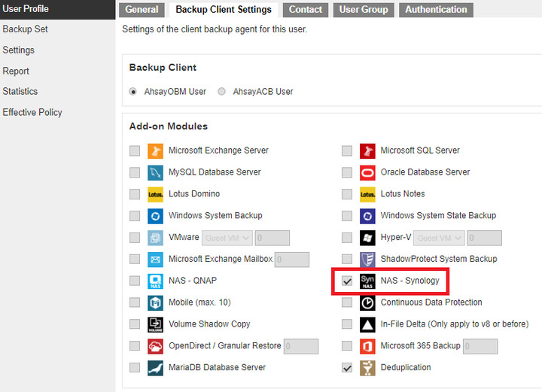Click the OpenDirect / Granular Restore quantity field
Viewport: 542px width, 392px height.
(301, 346)
